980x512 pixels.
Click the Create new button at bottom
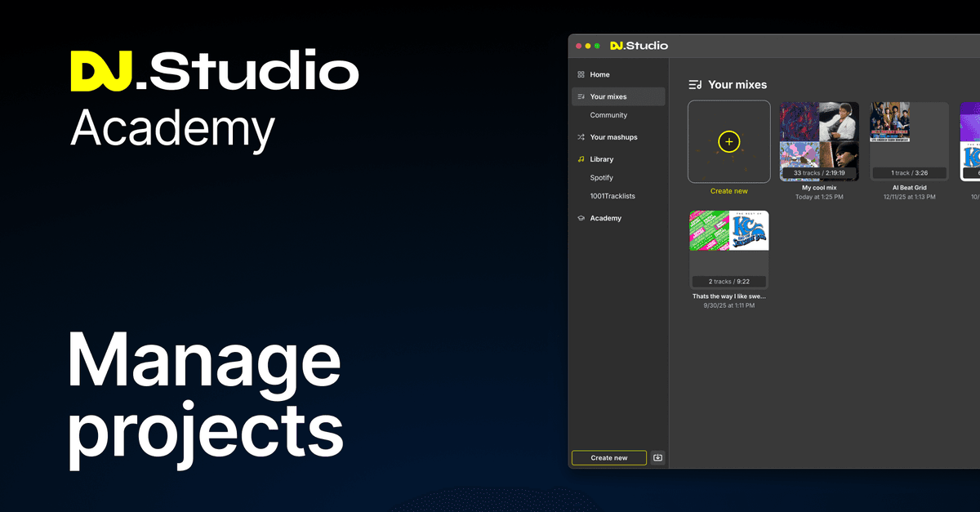[608, 457]
